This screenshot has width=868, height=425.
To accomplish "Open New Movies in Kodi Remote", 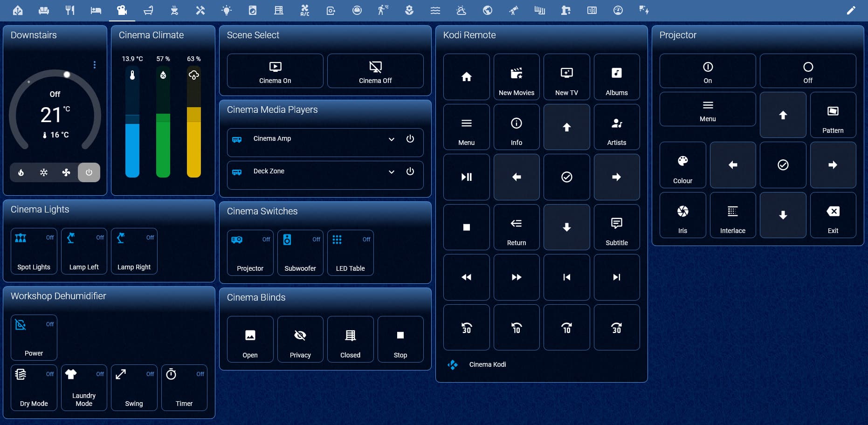I will 517,77.
